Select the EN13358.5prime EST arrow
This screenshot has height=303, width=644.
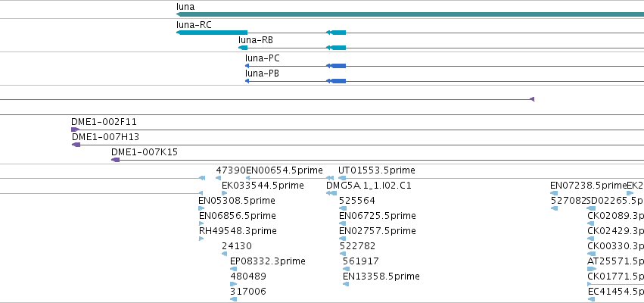pyautogui.click(x=346, y=284)
